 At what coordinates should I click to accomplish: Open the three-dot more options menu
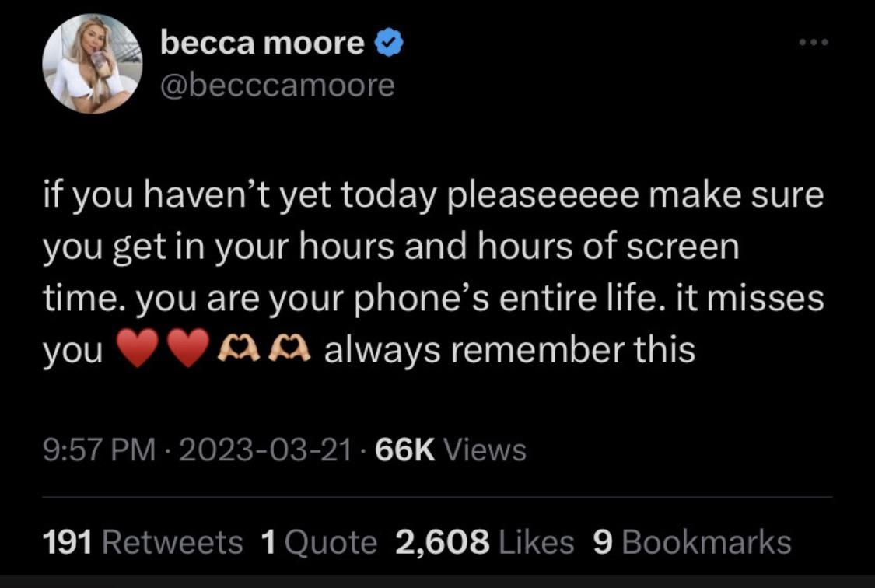coord(814,42)
